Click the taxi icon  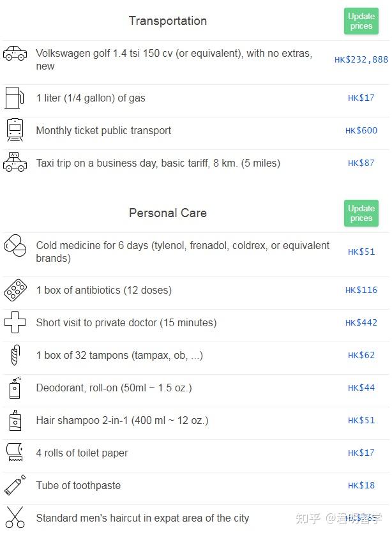pos(15,163)
